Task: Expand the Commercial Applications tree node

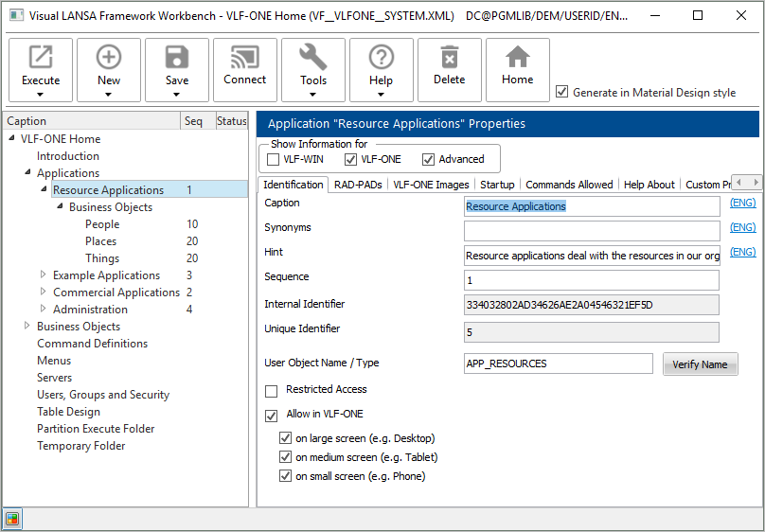Action: [x=43, y=293]
